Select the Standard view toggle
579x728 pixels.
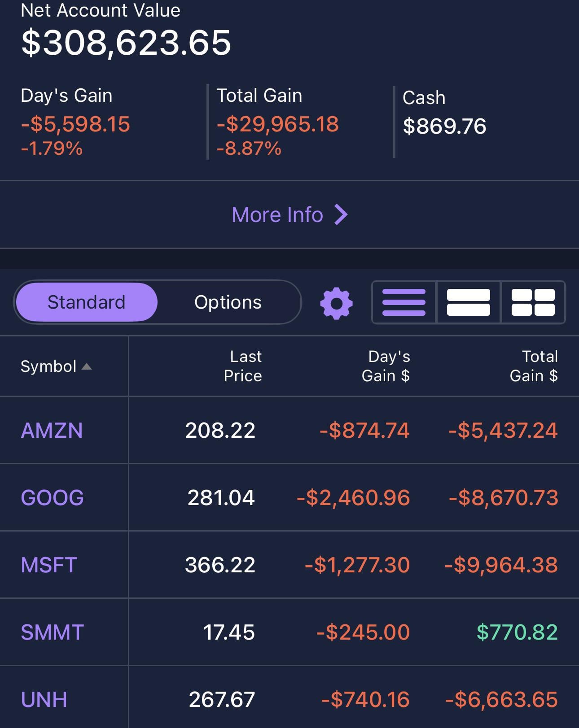87,302
